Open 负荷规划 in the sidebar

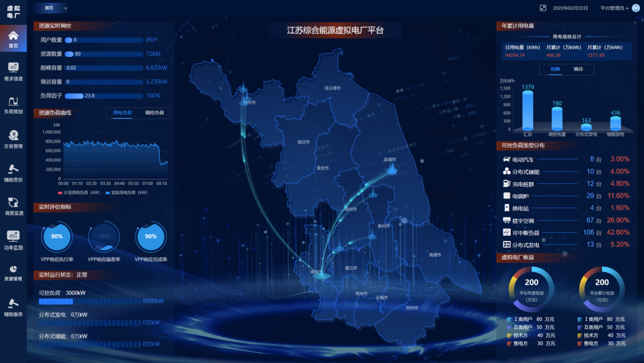point(13,105)
